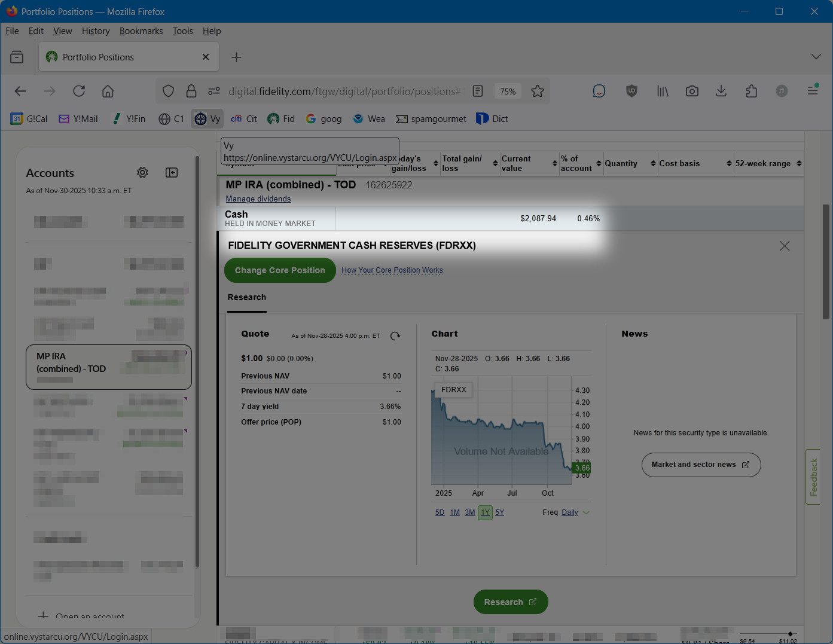
Task: Open How Your Core Position Works link
Action: (x=392, y=270)
